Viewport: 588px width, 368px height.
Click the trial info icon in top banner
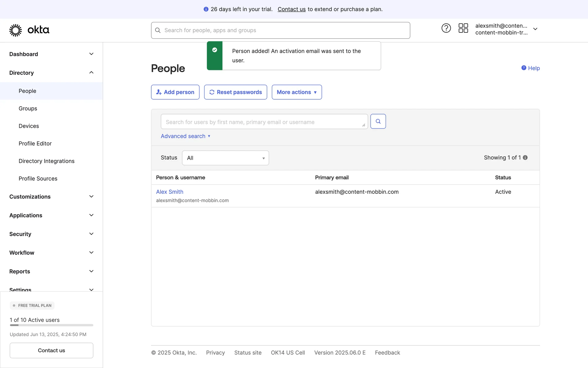click(x=206, y=9)
